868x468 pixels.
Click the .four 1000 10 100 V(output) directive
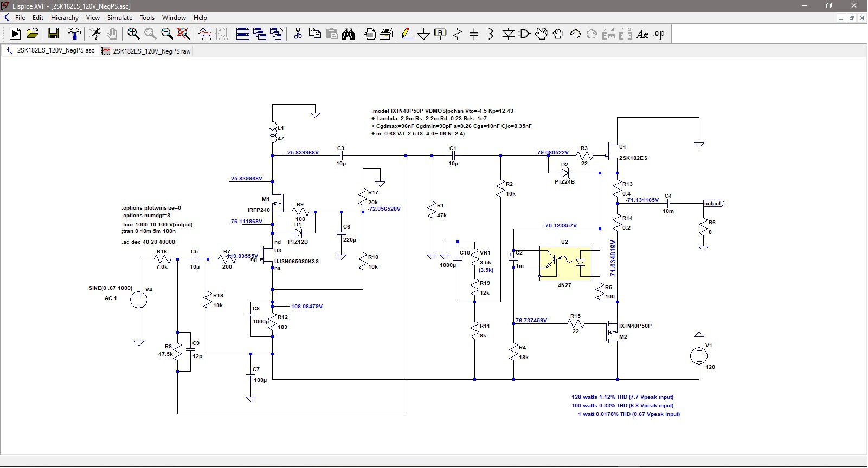[x=157, y=224]
